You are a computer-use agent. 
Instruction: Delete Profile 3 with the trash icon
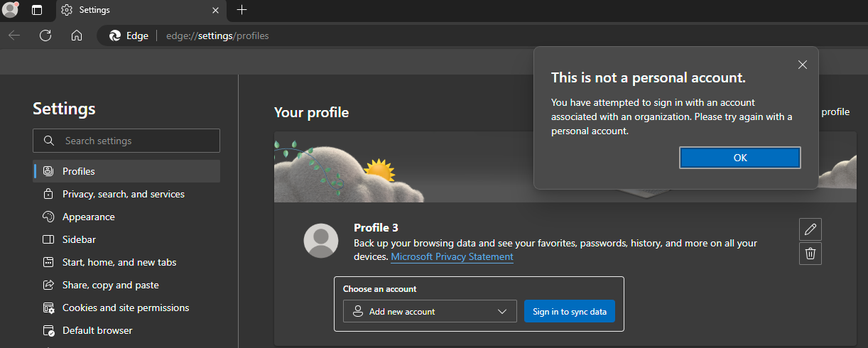[x=810, y=253]
